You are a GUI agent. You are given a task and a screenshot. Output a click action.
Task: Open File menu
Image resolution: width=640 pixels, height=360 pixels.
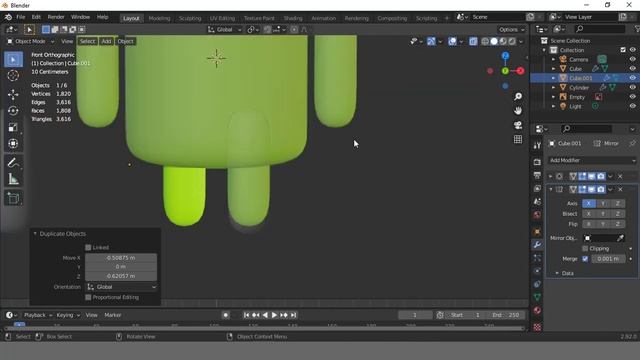[20, 17]
